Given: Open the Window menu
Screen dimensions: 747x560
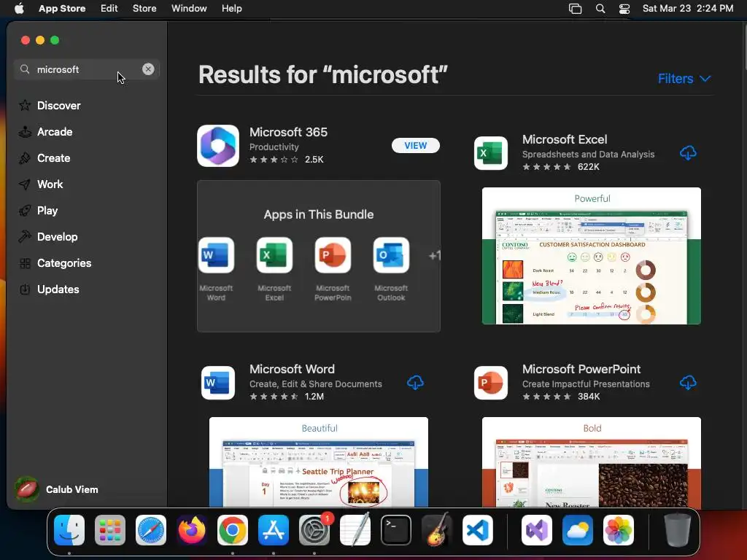Looking at the screenshot, I should coord(189,8).
